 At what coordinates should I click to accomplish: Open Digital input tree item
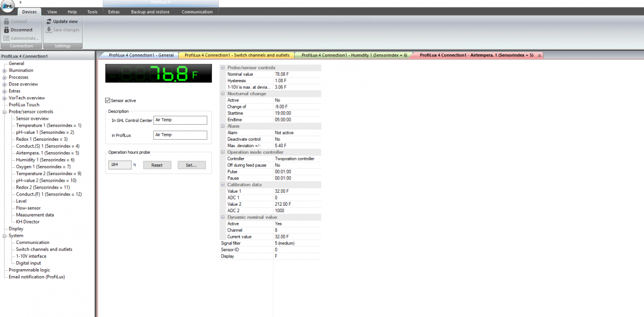pyautogui.click(x=28, y=263)
